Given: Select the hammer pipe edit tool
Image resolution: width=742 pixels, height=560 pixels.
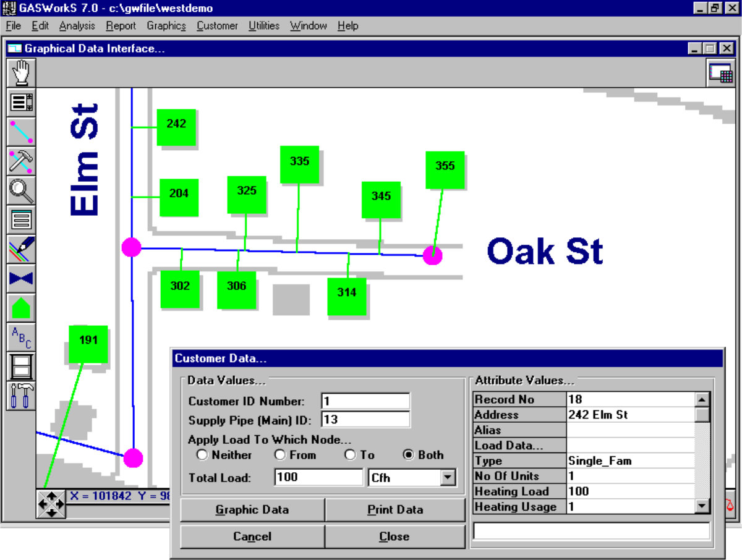Looking at the screenshot, I should tap(22, 161).
